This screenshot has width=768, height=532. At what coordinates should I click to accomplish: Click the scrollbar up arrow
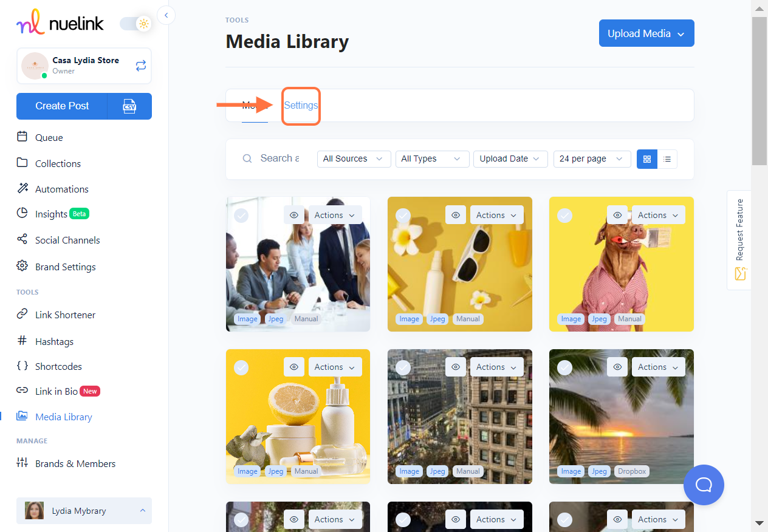tap(759, 7)
